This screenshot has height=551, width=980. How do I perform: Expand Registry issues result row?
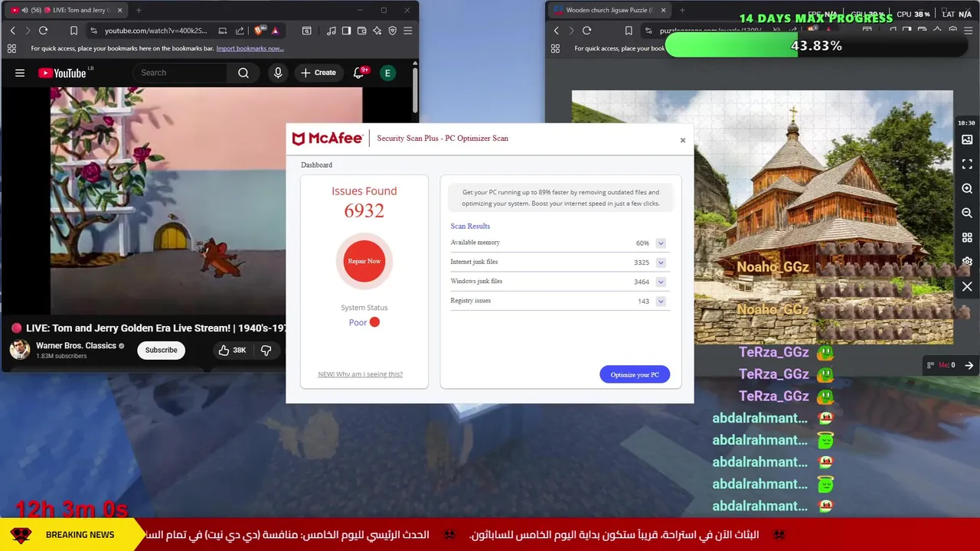coord(660,301)
